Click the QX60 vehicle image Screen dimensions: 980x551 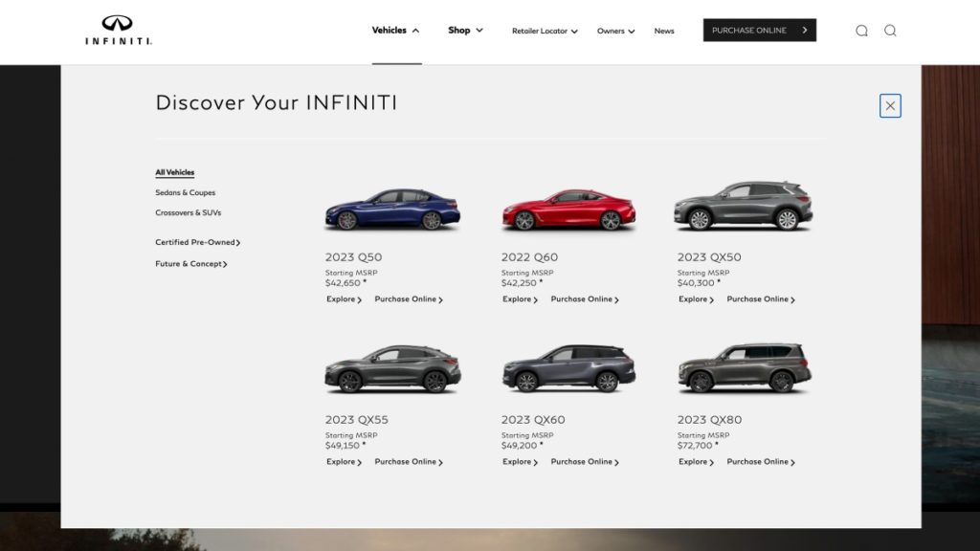(568, 368)
